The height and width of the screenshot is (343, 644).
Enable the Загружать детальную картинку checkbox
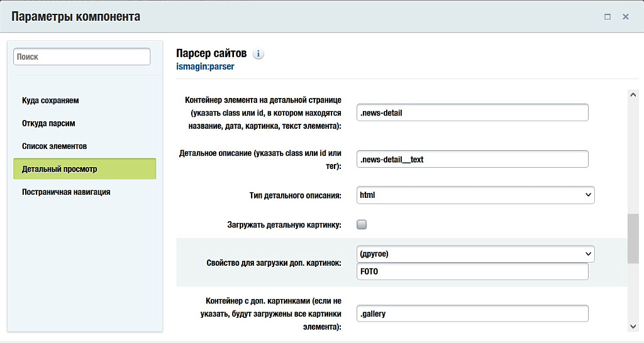tap(362, 224)
